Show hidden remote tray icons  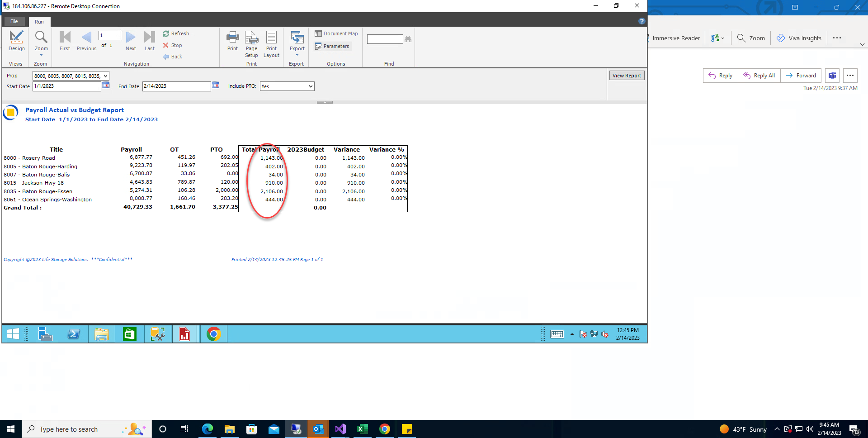(x=572, y=334)
